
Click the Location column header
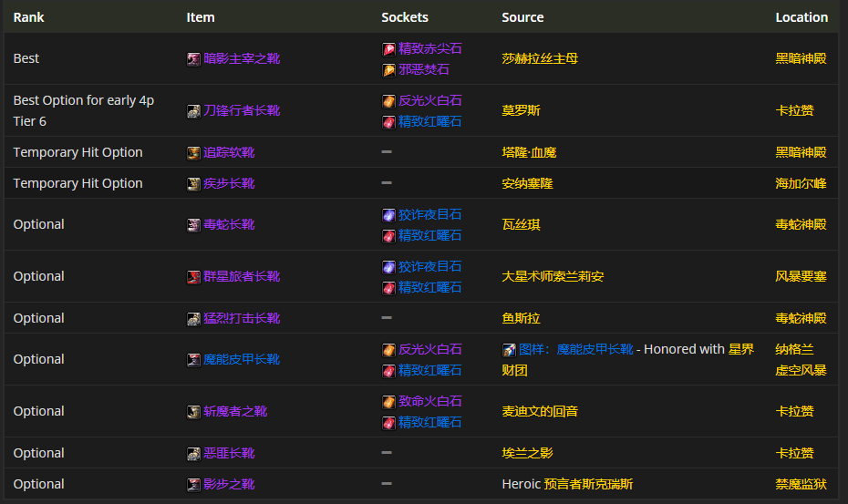[801, 17]
